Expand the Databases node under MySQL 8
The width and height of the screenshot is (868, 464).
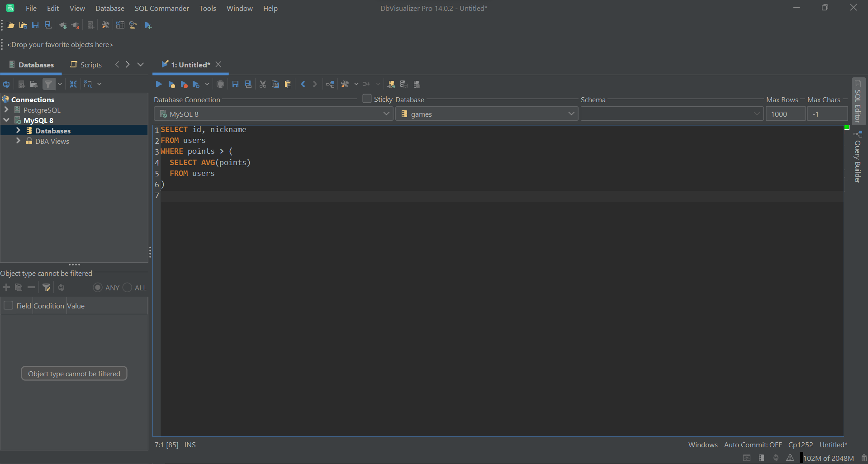[x=19, y=130]
